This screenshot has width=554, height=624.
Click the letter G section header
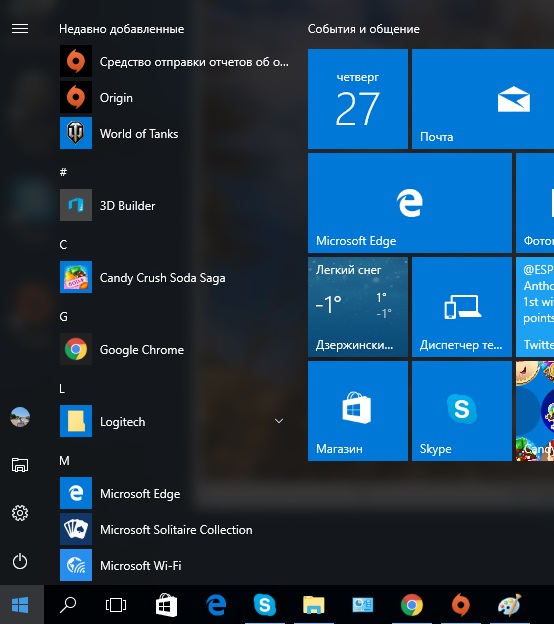point(63,316)
